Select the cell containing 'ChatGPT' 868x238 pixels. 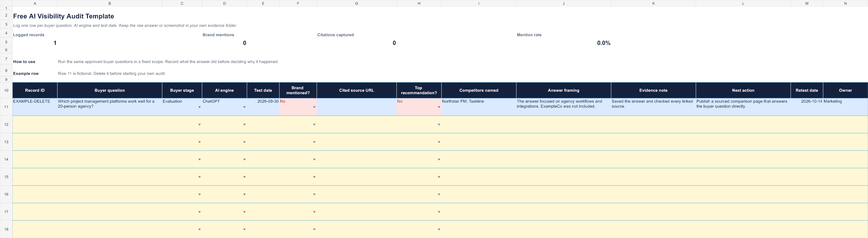click(224, 107)
